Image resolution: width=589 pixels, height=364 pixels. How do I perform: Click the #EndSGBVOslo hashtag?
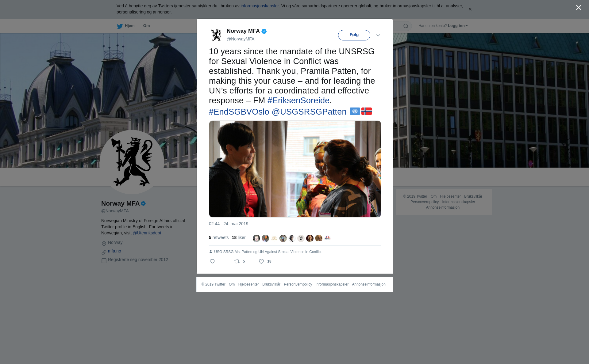tap(239, 112)
